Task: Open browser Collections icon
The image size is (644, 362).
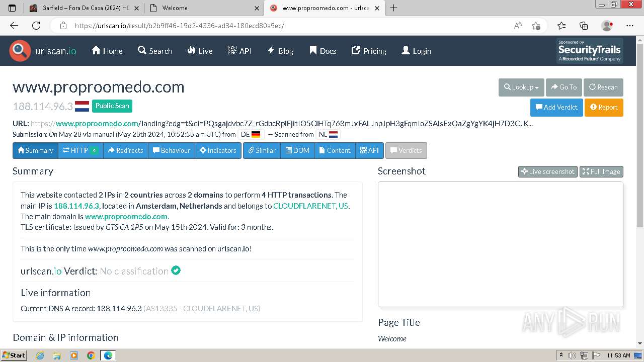Action: [x=584, y=26]
